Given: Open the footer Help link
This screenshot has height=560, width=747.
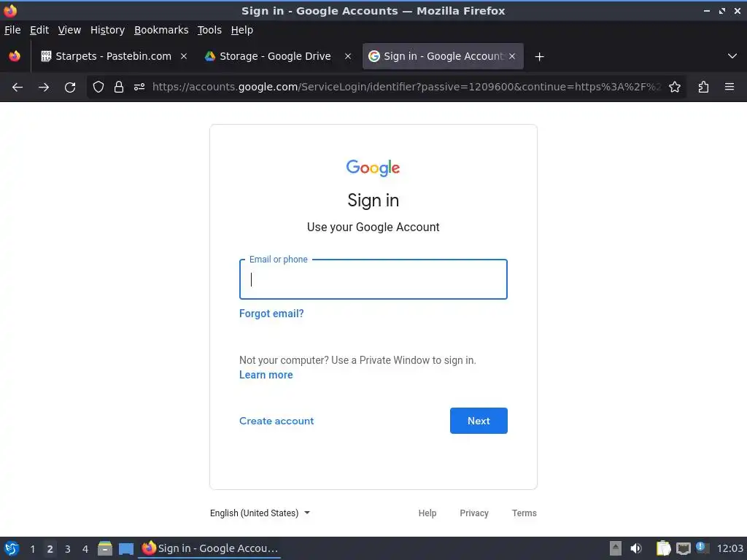Looking at the screenshot, I should 427,513.
